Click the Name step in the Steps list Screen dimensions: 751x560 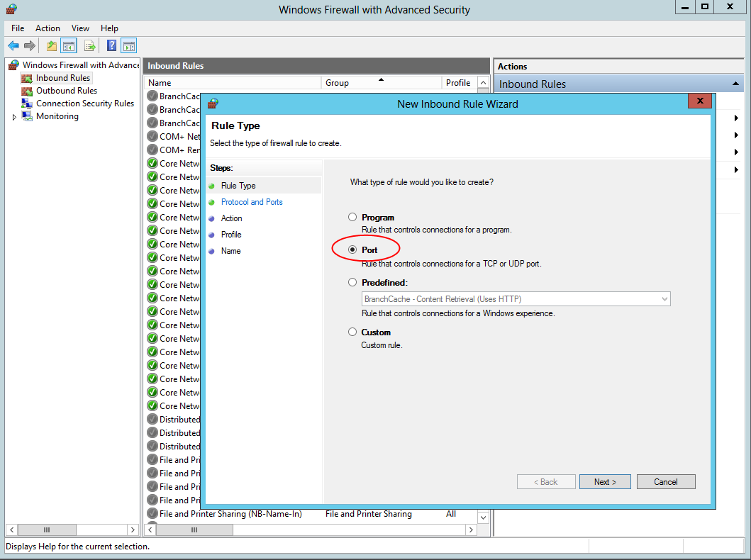[230, 251]
